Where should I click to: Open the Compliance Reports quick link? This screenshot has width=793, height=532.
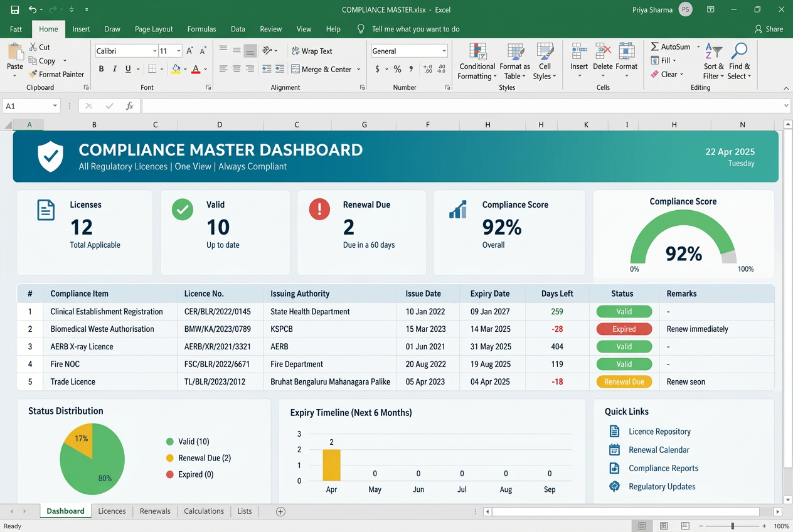(x=663, y=468)
